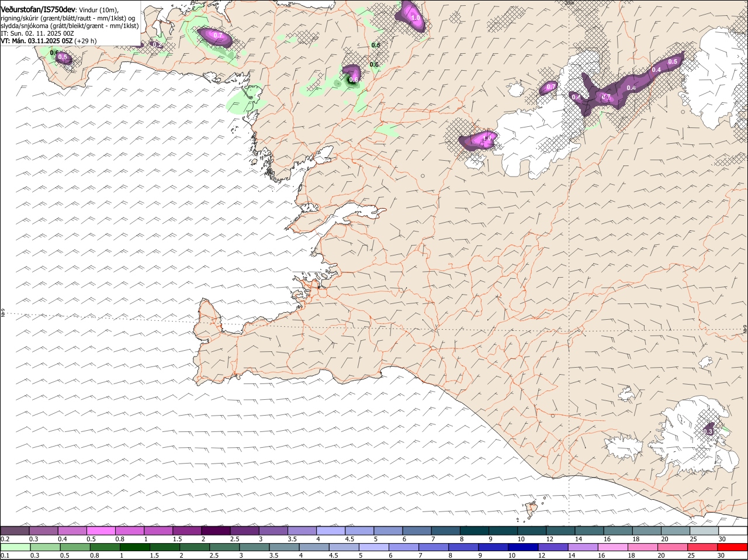This screenshot has height=560, width=748.
Task: Click the Veðurstofan/IS750dev title text
Action: pos(37,10)
